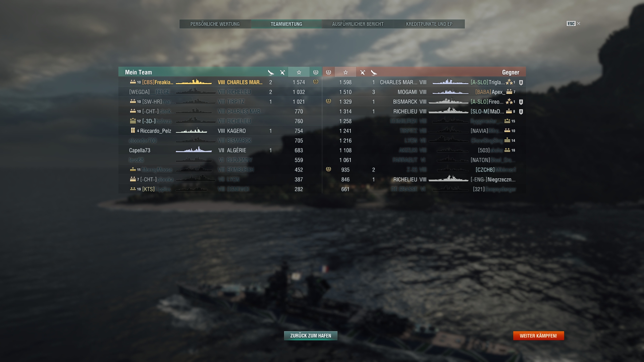Sort my team by ships destroyed icon
The image size is (644, 362).
tap(271, 72)
